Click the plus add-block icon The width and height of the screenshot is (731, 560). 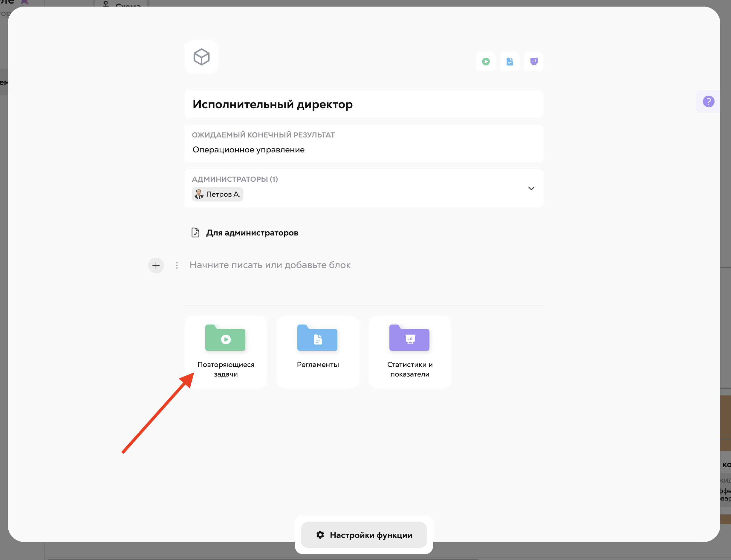point(156,265)
